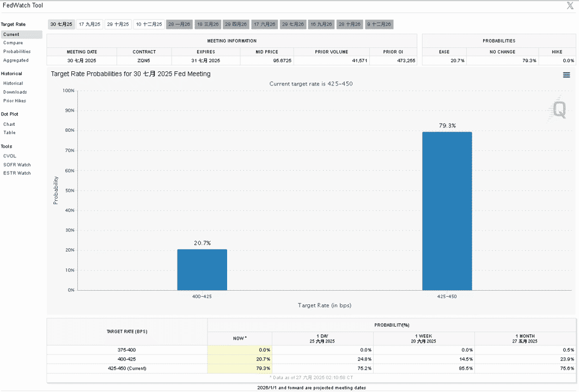
Task: Open the ESTR Watch tool
Action: (17, 173)
